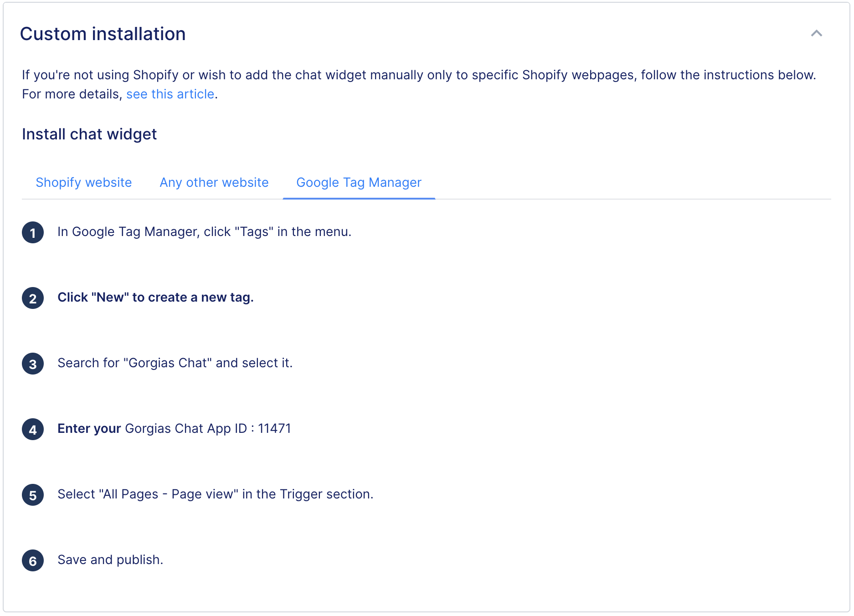This screenshot has height=616, width=854.
Task: Click the text "Click New to create a new tag"
Action: 155,297
